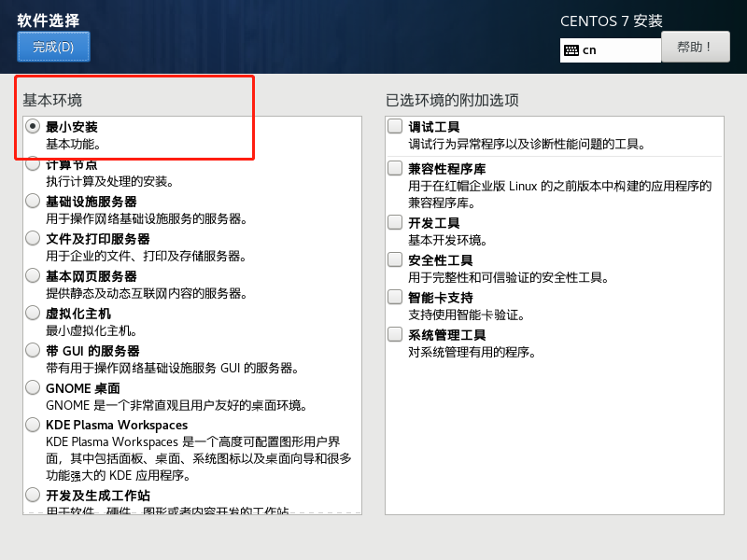Select the 基本网页服务器 radio button

33,275
